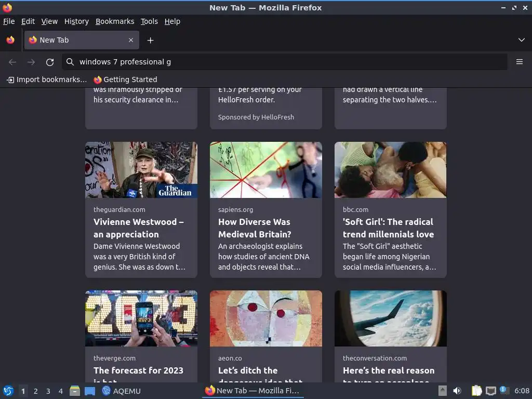Select the New Tab browser tab
532x399 pixels.
coord(82,40)
